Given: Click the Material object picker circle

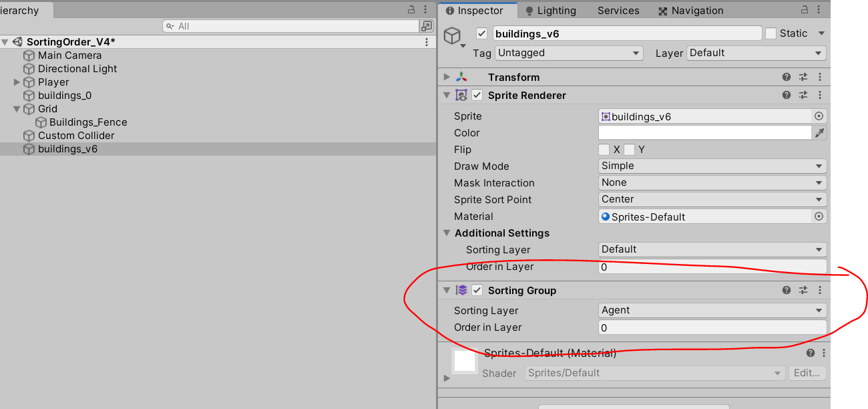Looking at the screenshot, I should pos(819,217).
